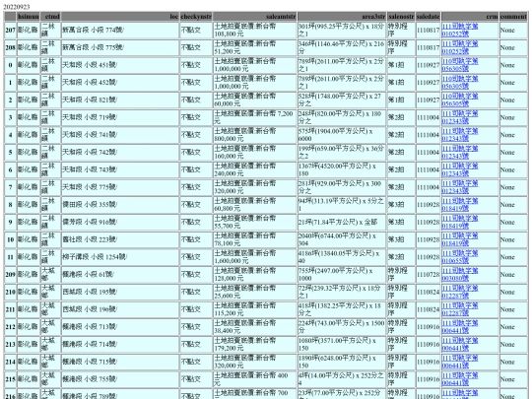This screenshot has height=399, width=532.
Task: Open the crm case link in row 8
Action: 460,205
